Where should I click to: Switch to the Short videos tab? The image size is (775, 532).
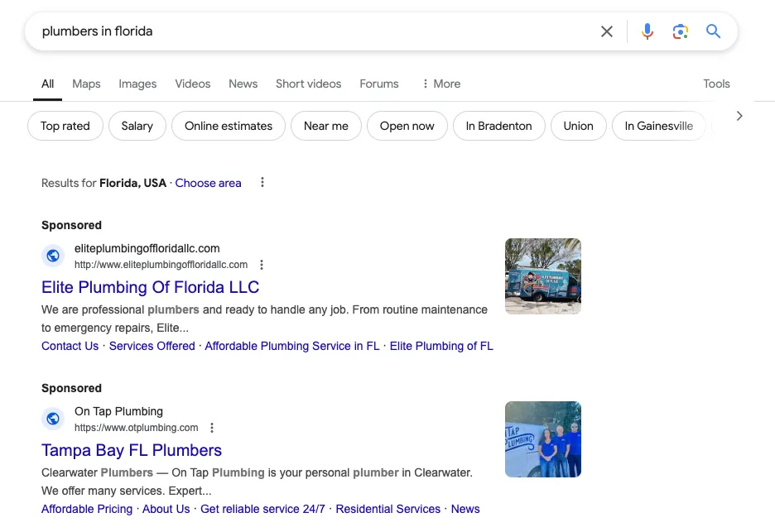(x=308, y=84)
